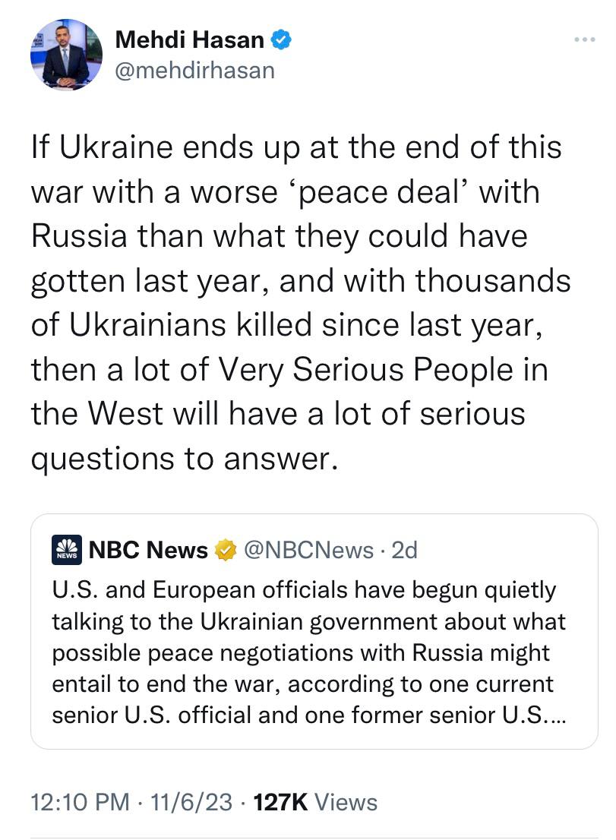
Task: Click 'questions to answer.' last tweet line
Action: pyautogui.click(x=182, y=459)
